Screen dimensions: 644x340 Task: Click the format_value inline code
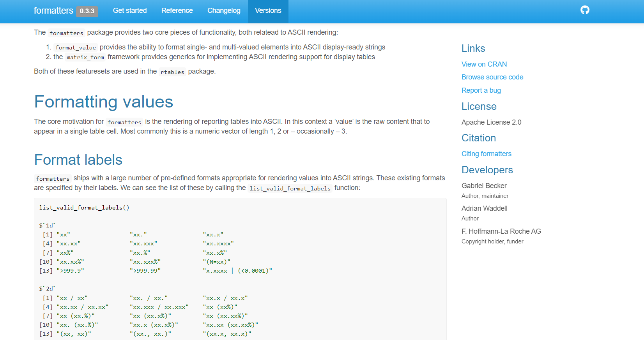[76, 48]
